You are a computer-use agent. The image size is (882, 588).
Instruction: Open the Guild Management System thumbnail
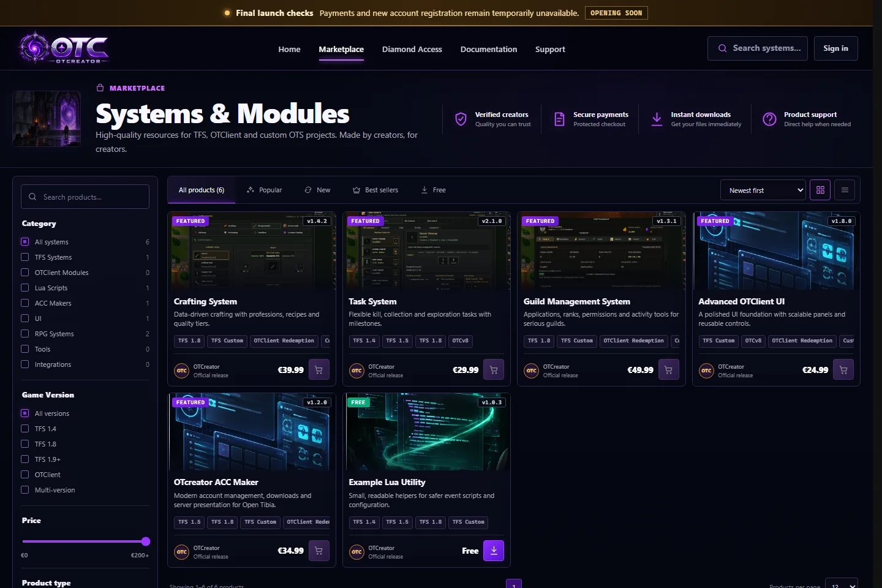tap(603, 251)
